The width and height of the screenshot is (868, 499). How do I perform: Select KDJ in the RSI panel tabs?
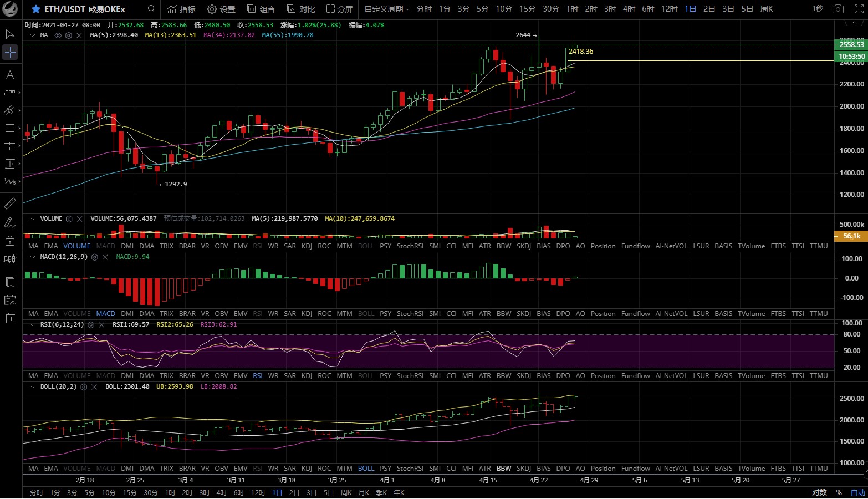[307, 376]
